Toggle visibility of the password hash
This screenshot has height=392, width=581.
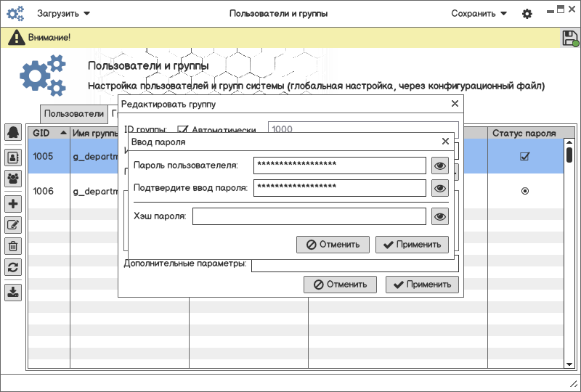[439, 216]
